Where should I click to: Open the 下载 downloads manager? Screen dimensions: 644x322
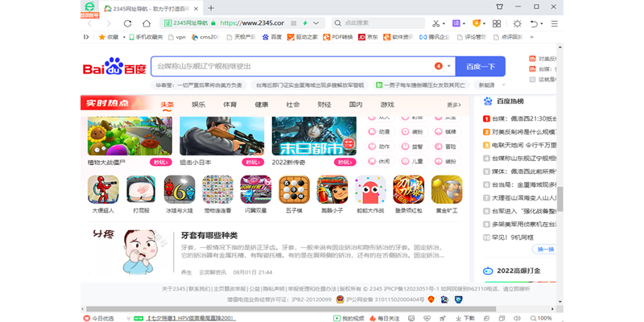click(x=466, y=318)
